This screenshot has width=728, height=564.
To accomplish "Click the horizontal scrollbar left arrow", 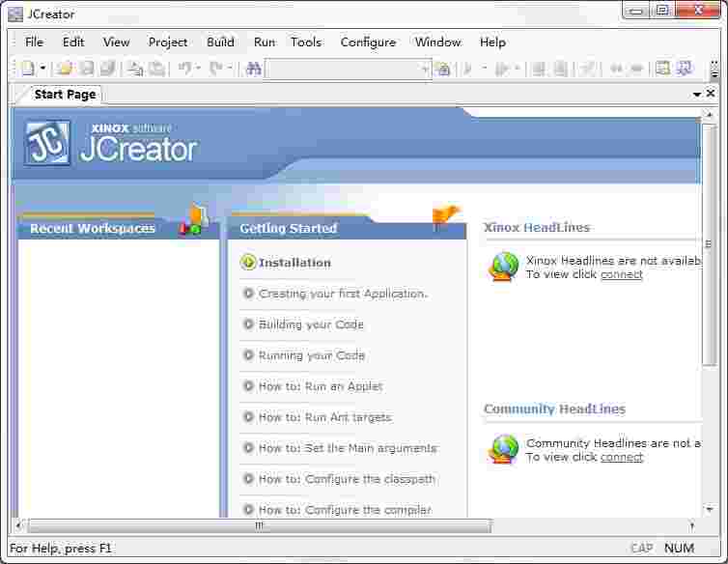I will (x=18, y=526).
